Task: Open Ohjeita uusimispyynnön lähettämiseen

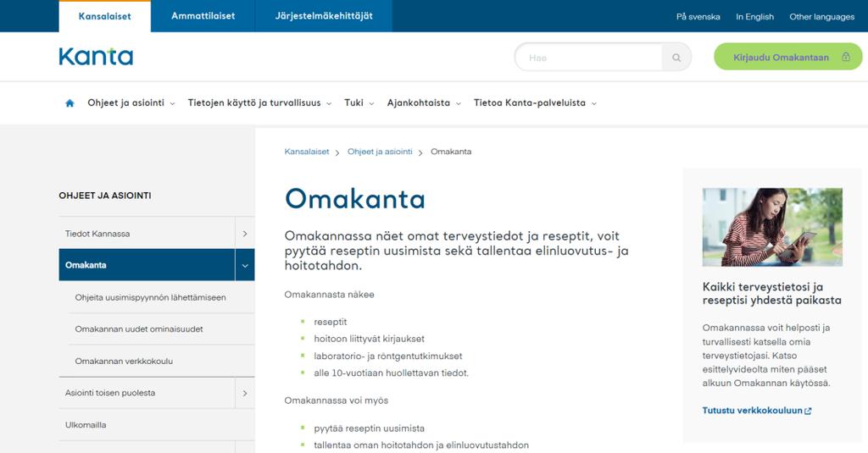Action: tap(151, 297)
